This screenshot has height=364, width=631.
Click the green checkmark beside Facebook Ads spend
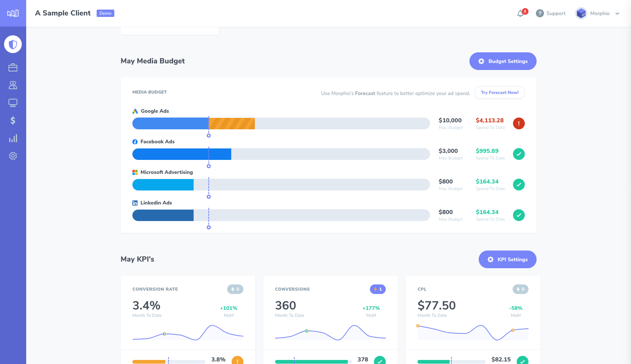coord(519,154)
